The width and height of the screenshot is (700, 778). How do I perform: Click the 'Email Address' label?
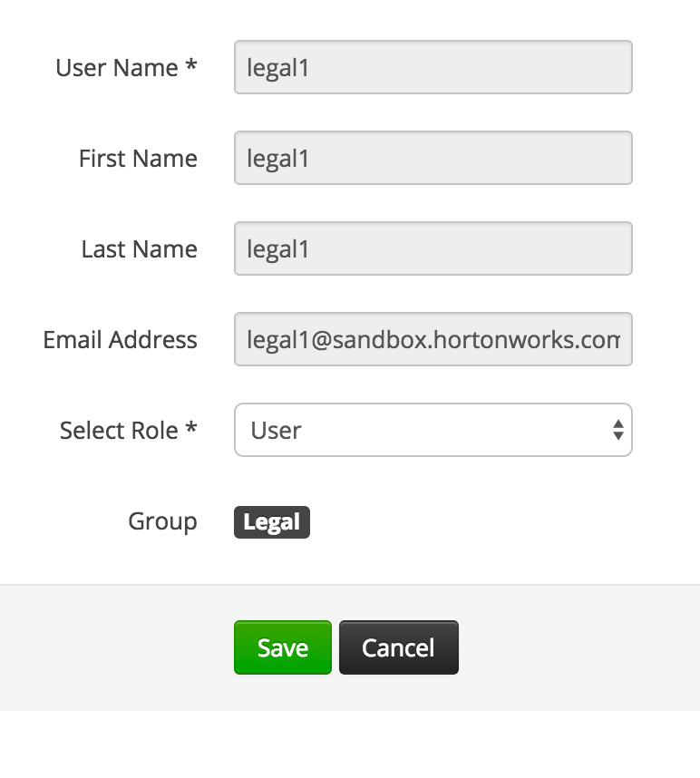120,340
